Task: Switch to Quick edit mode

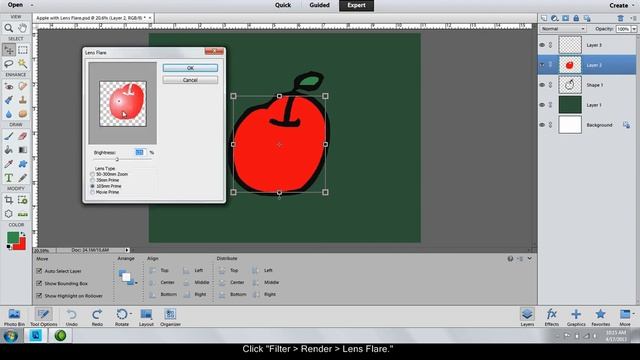Action: pyautogui.click(x=283, y=5)
